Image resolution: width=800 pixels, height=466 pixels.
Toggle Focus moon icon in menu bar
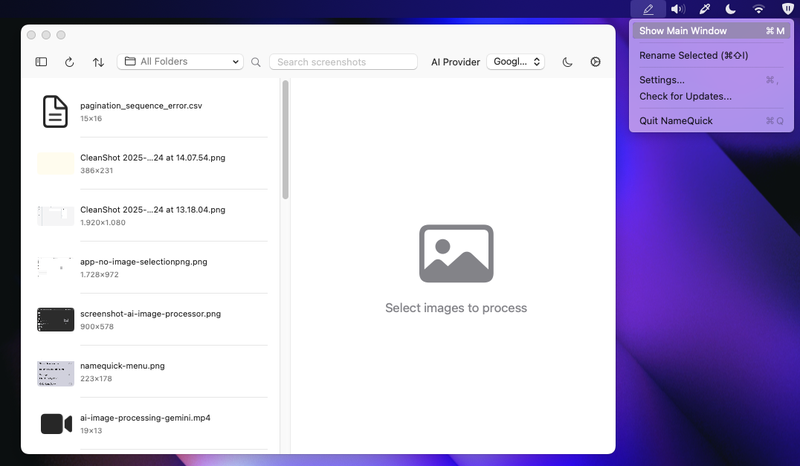731,9
